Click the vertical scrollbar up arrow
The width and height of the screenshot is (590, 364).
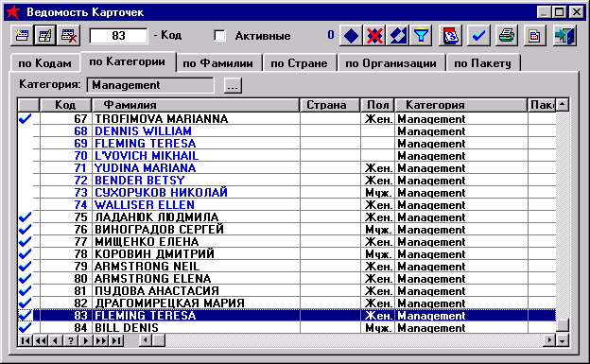tap(563, 104)
